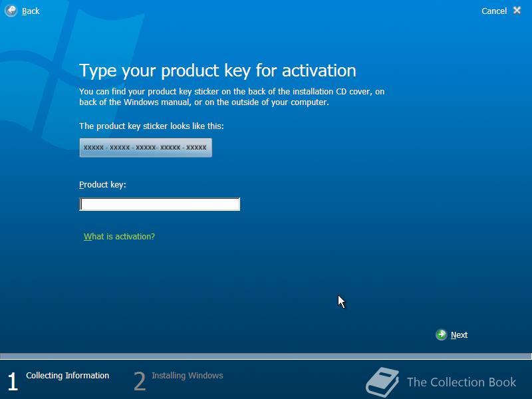532x399 pixels.
Task: Click the sample product key sticker image
Action: (146, 148)
